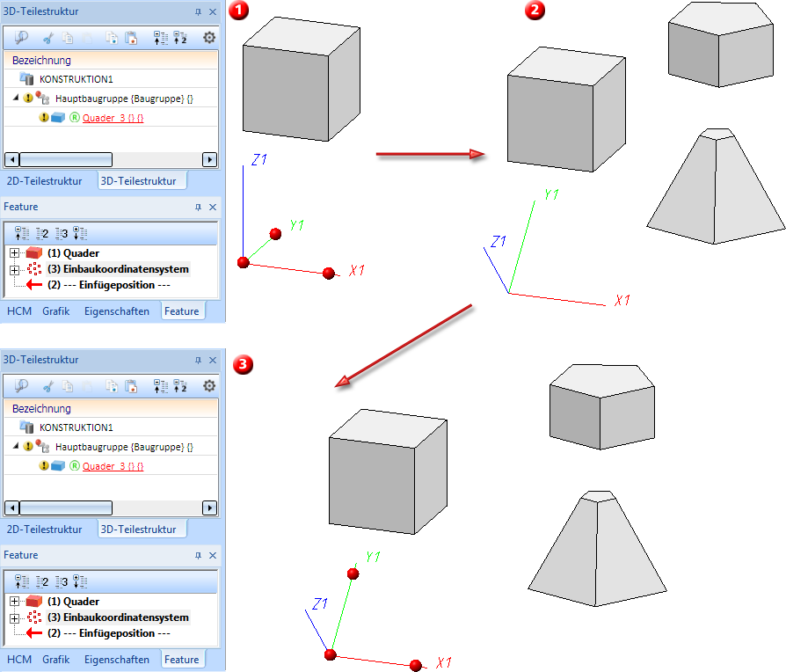Select Hauptbaugruppe {Baugruppe} in upper tree

click(124, 99)
